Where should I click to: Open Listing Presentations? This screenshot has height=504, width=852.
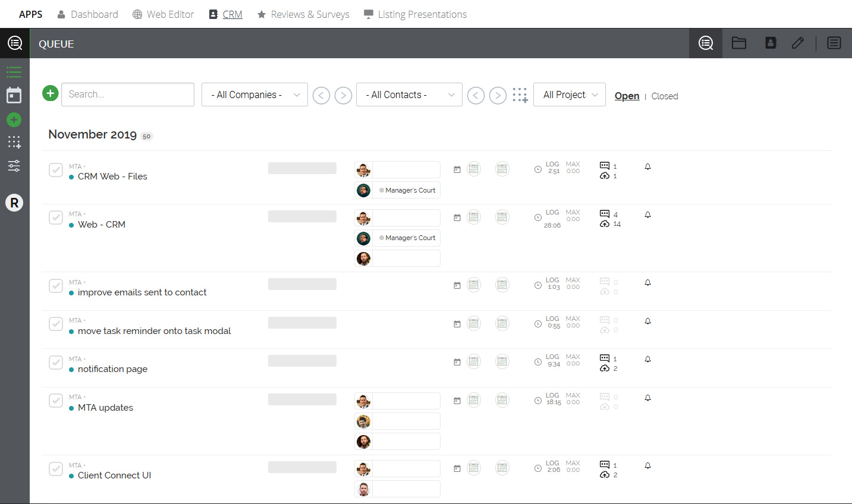coord(415,14)
